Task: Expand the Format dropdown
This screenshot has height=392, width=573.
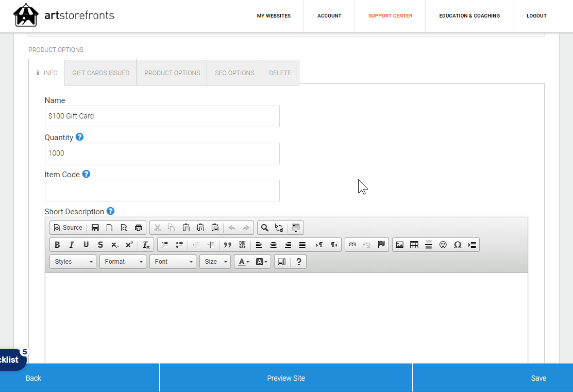Action: pos(123,262)
